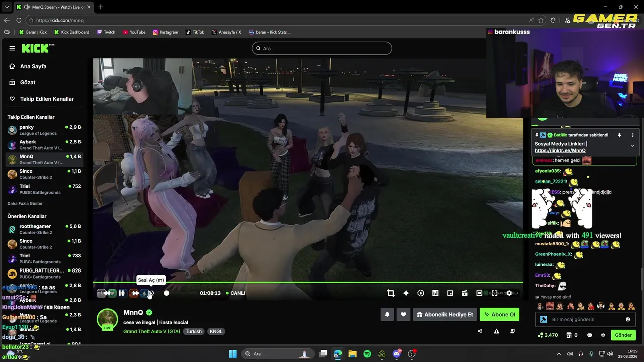The height and width of the screenshot is (362, 644).
Task: Click the Gönder send button
Action: click(623, 335)
